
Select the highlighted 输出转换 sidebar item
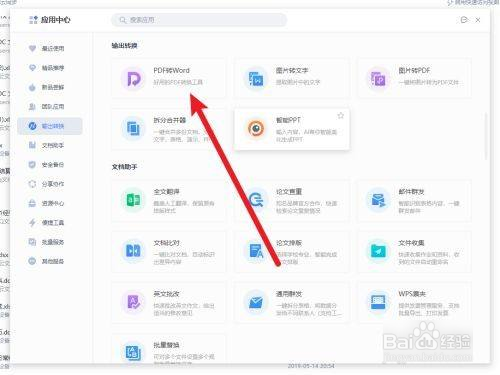pyautogui.click(x=50, y=126)
